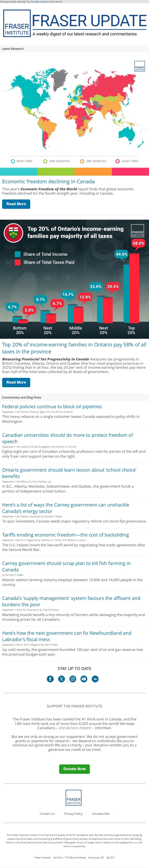Click the Unsubscribe footer link
The image size is (149, 868).
coord(100,814)
